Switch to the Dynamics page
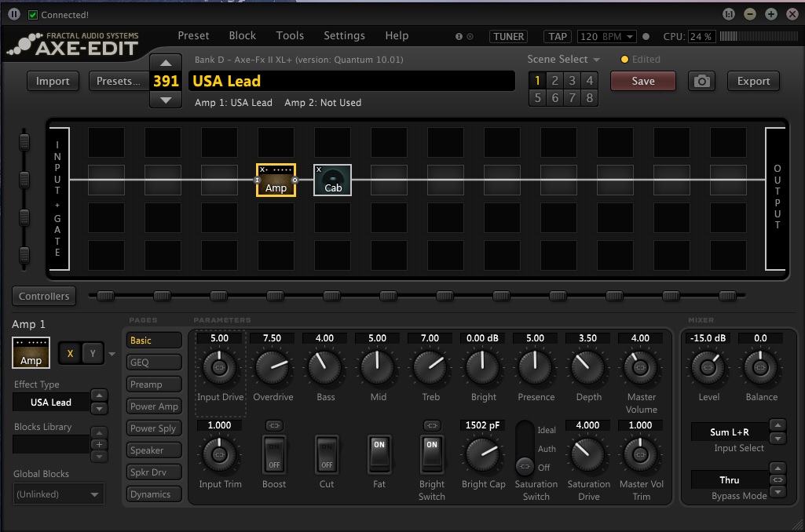This screenshot has height=532, width=805. 154,494
